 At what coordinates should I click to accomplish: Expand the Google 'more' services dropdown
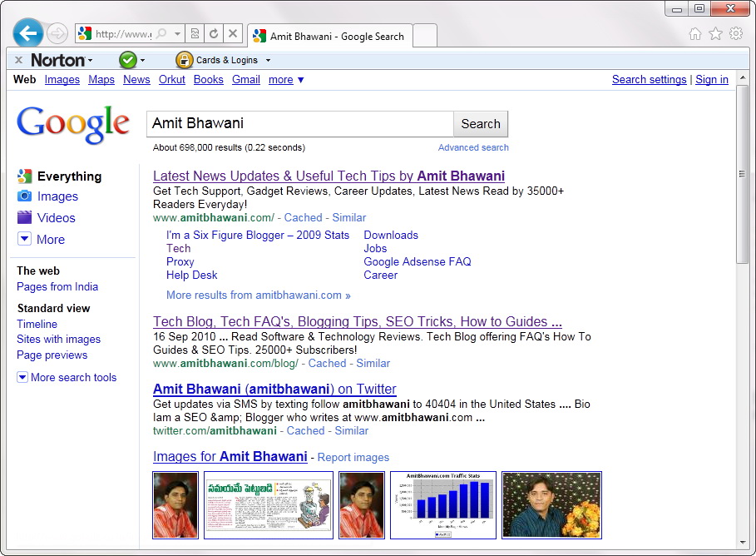point(286,80)
